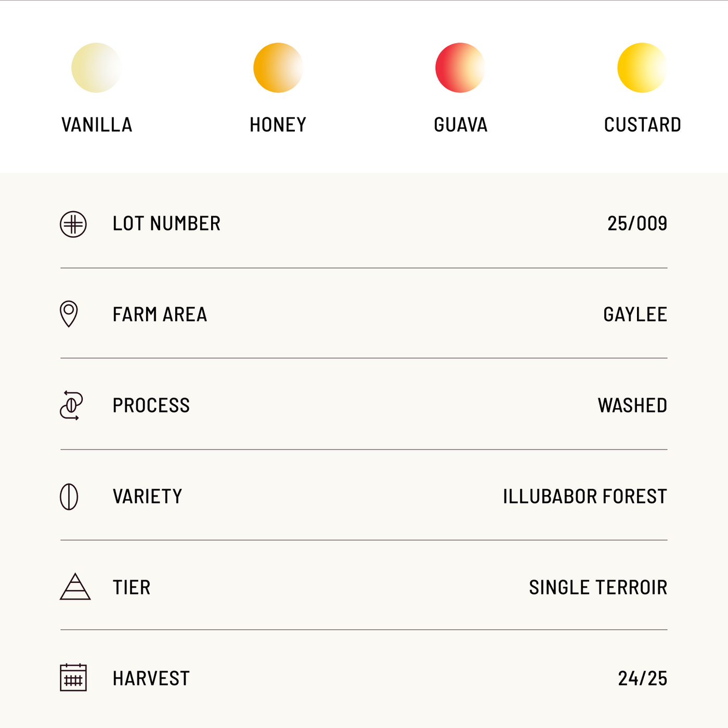728x728 pixels.
Task: Click the GAYLEE farm area value
Action: click(x=635, y=315)
